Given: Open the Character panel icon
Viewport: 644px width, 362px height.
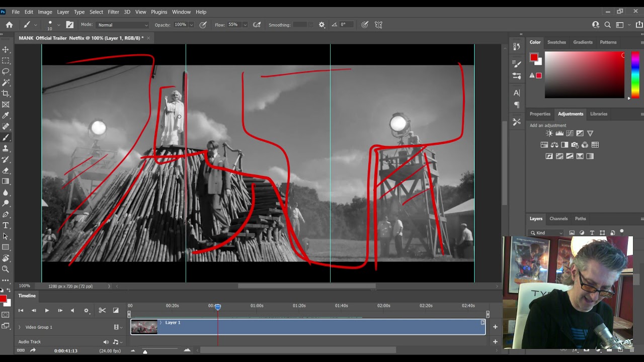Looking at the screenshot, I should [x=517, y=93].
